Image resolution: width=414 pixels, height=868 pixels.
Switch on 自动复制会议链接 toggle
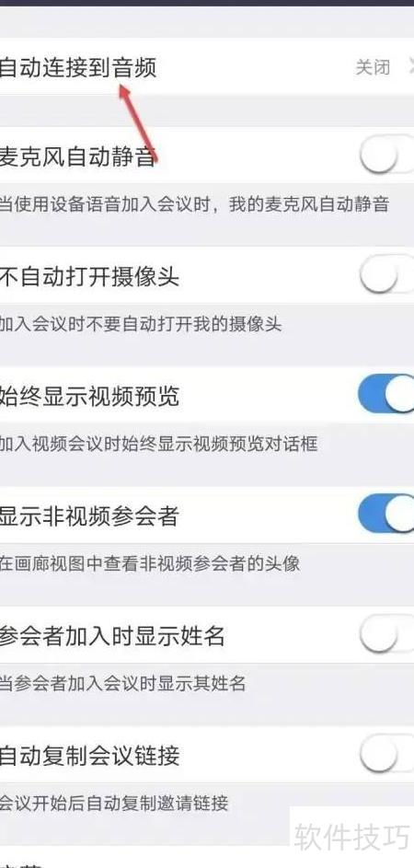pyautogui.click(x=386, y=755)
